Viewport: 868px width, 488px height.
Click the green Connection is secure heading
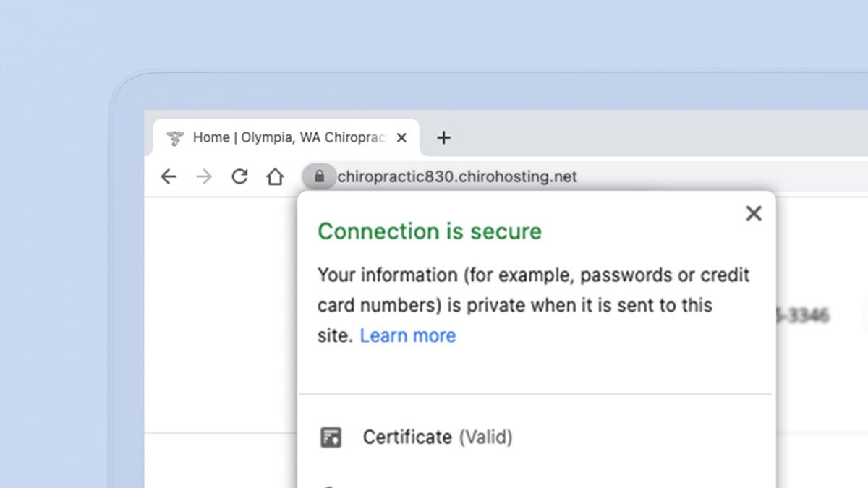click(430, 231)
